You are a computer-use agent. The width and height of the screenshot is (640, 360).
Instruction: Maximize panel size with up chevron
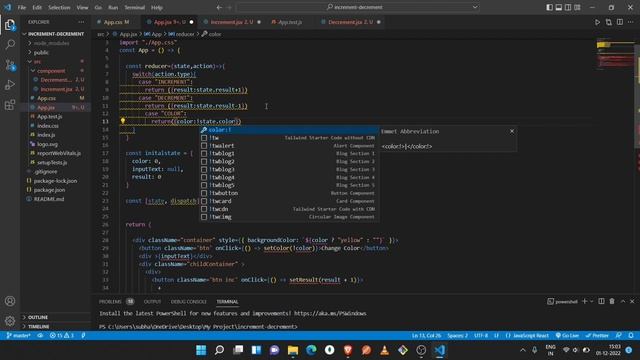coord(623,301)
